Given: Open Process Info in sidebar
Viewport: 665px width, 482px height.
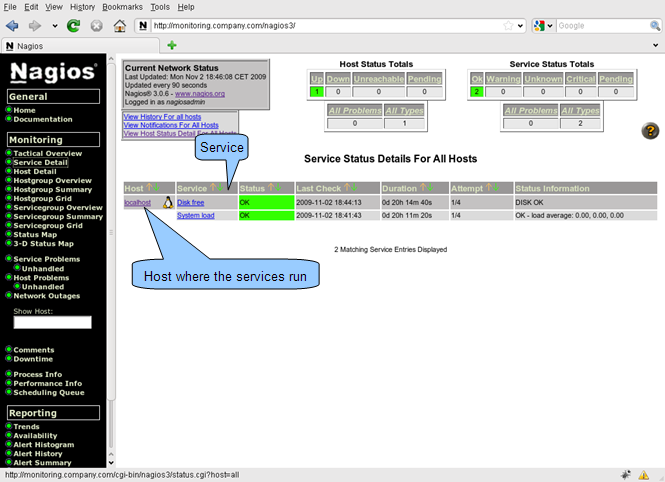Looking at the screenshot, I should (37, 374).
